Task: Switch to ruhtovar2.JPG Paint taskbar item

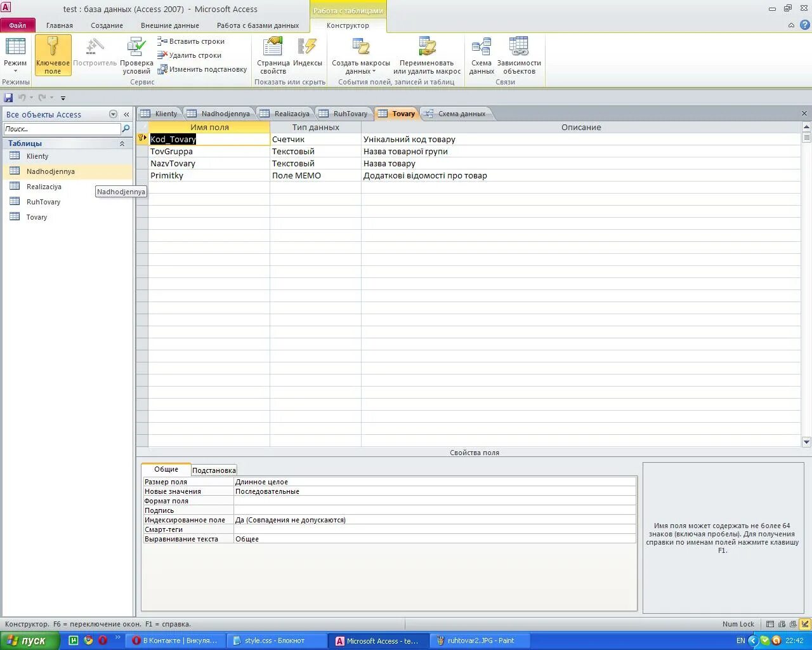Action: pyautogui.click(x=480, y=640)
